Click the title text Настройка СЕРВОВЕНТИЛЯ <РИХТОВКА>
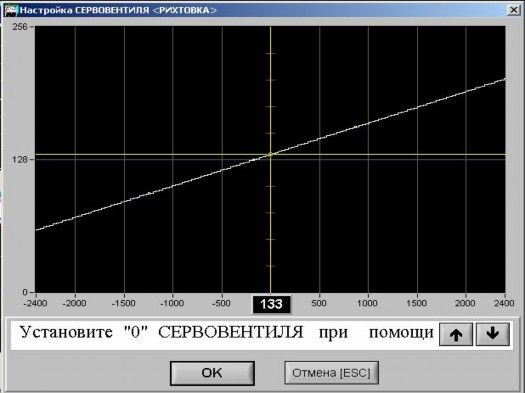 tap(118, 10)
